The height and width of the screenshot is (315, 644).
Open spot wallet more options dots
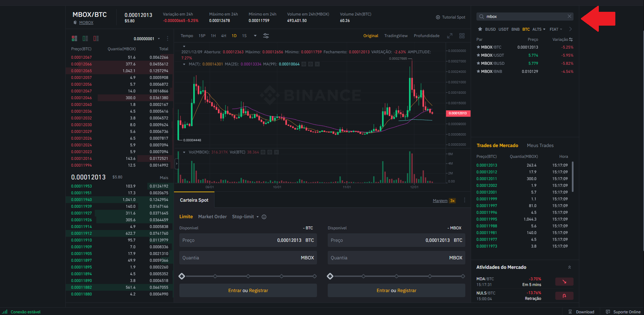coord(465,200)
